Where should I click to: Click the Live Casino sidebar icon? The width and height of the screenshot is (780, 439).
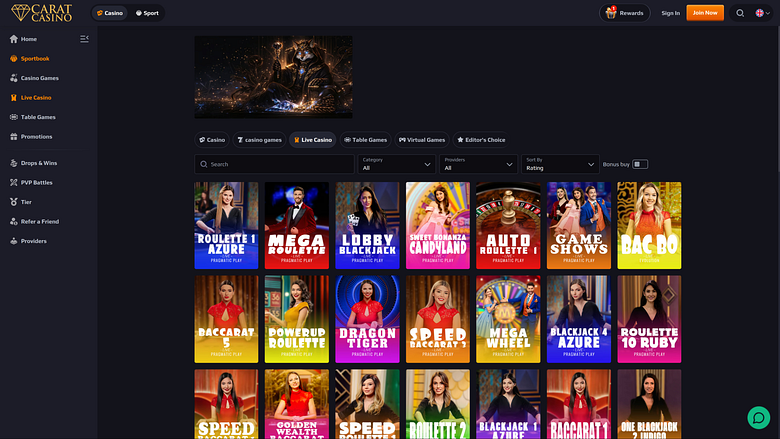[13, 97]
